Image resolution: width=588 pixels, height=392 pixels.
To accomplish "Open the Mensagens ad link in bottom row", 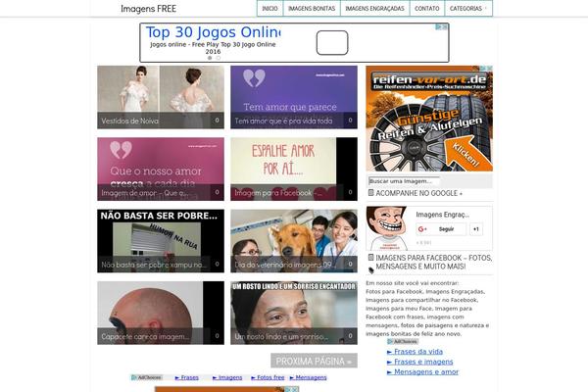I will pos(309,377).
